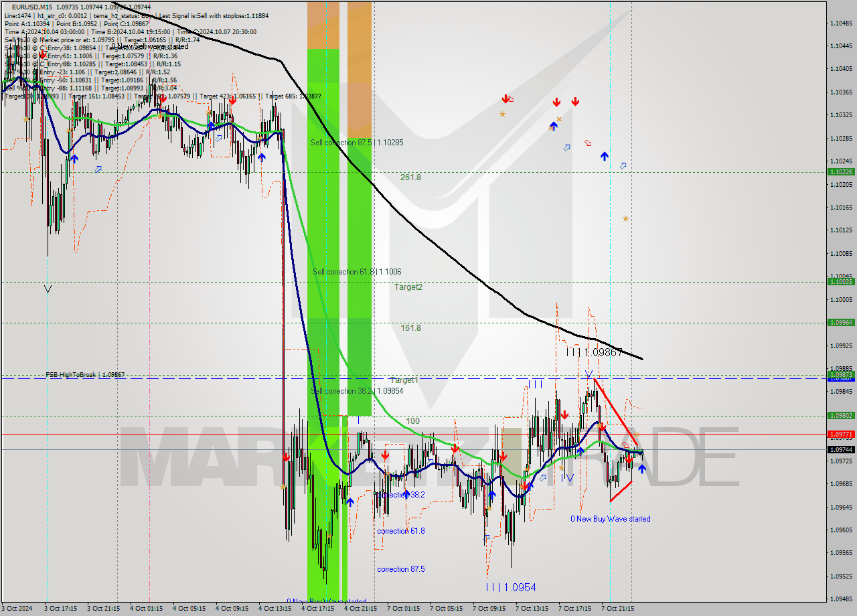Click 1.09925 on the price scale

[842, 346]
